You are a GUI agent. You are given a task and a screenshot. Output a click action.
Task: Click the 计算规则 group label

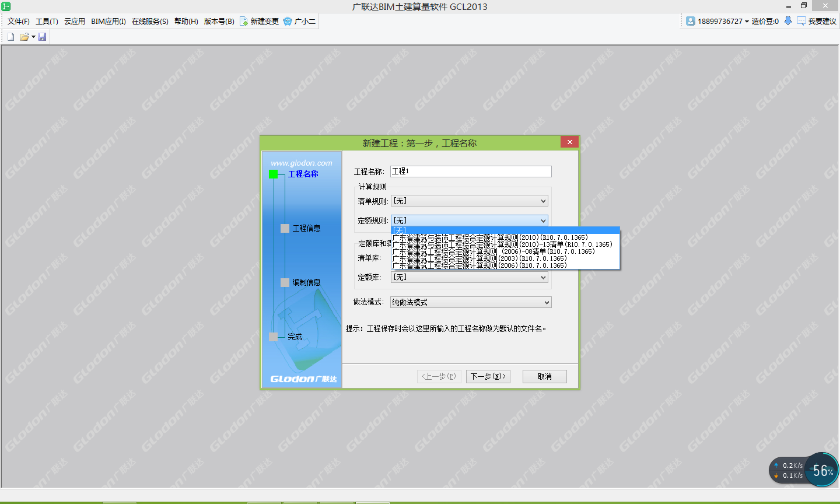[372, 187]
